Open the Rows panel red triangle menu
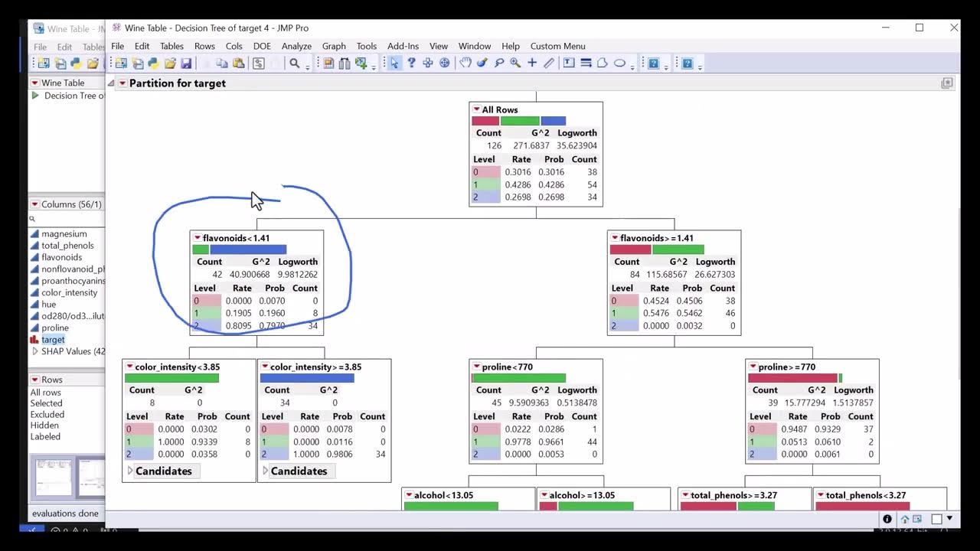 tap(35, 380)
